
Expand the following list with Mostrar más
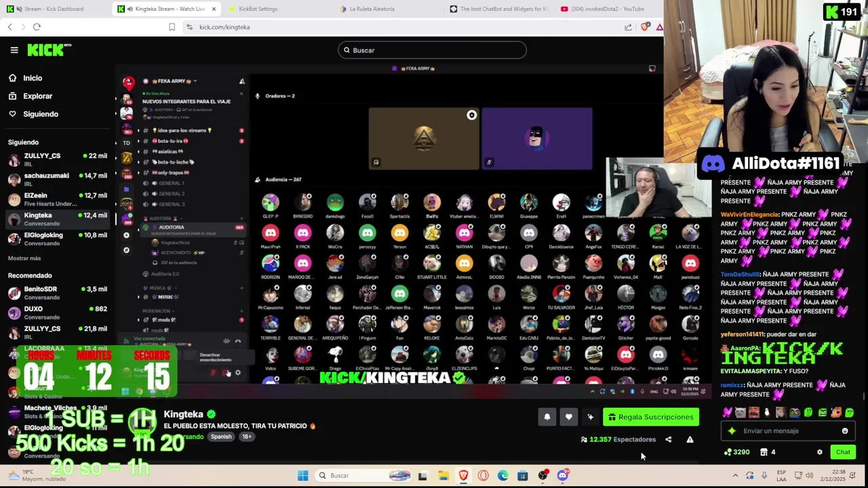(24, 258)
